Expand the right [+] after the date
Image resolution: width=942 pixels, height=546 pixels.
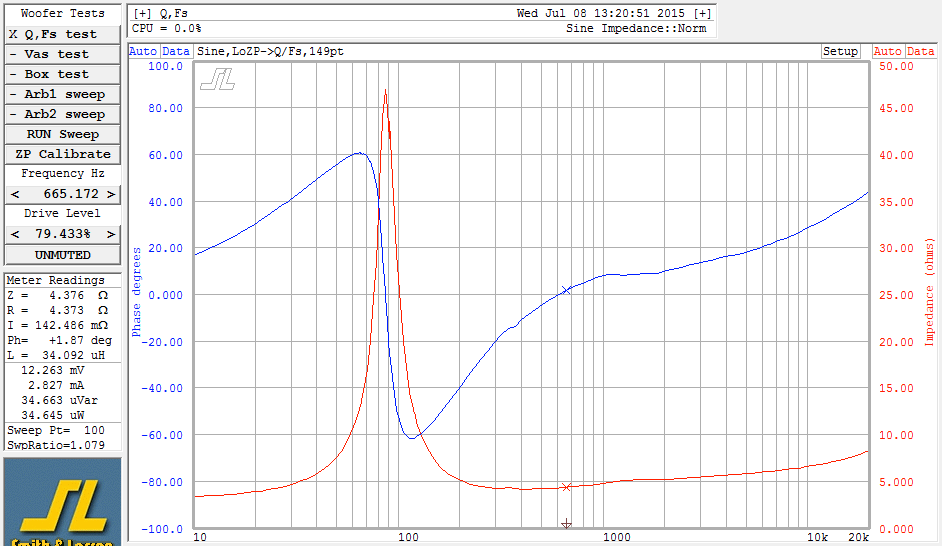[702, 13]
